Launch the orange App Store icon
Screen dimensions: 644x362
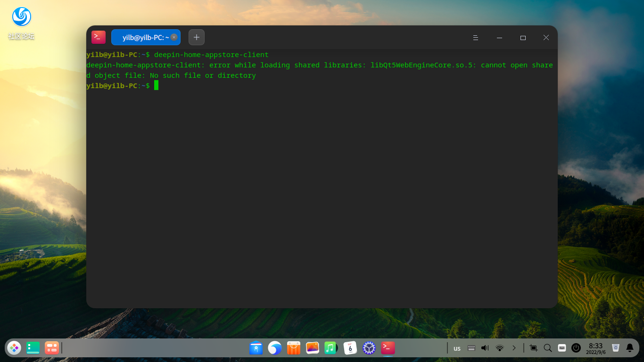tap(294, 348)
